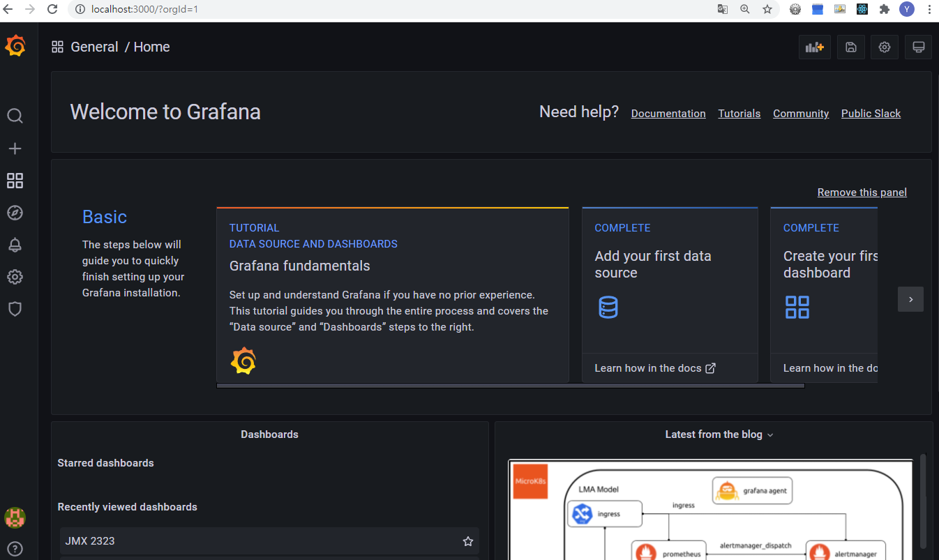
Task: Open the Tutorials link
Action: (x=739, y=114)
